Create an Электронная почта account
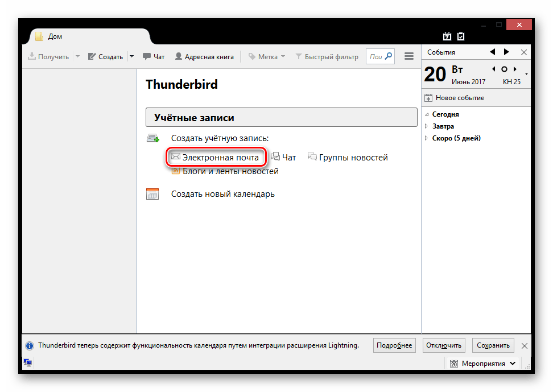 [x=215, y=158]
